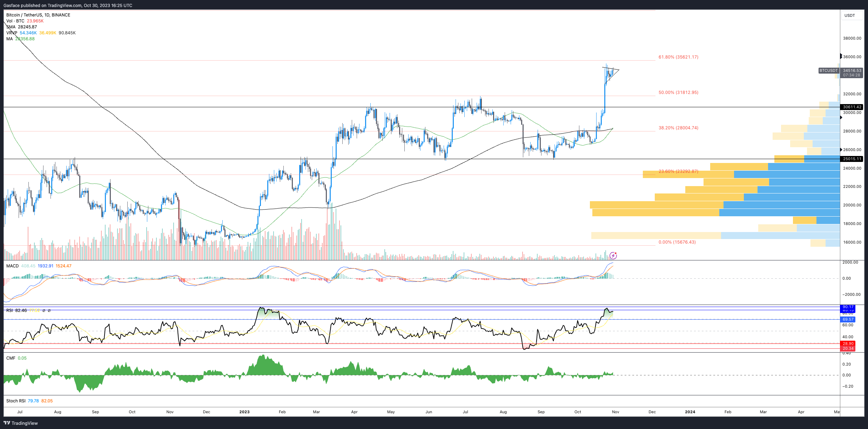Click the purple lightning bolt event icon
This screenshot has width=868, height=429.
613,256
